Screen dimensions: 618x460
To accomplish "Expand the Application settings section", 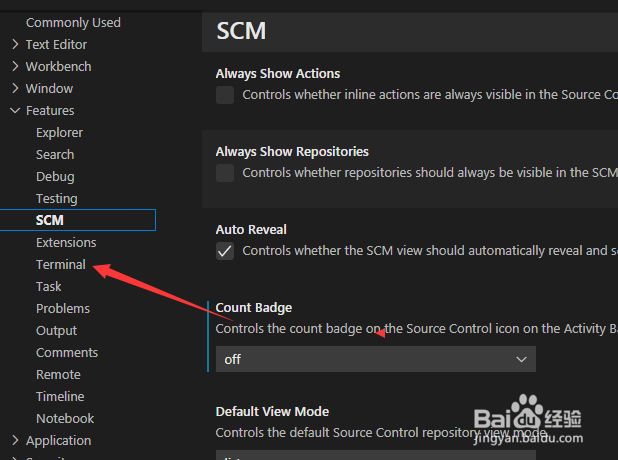I will click(58, 440).
